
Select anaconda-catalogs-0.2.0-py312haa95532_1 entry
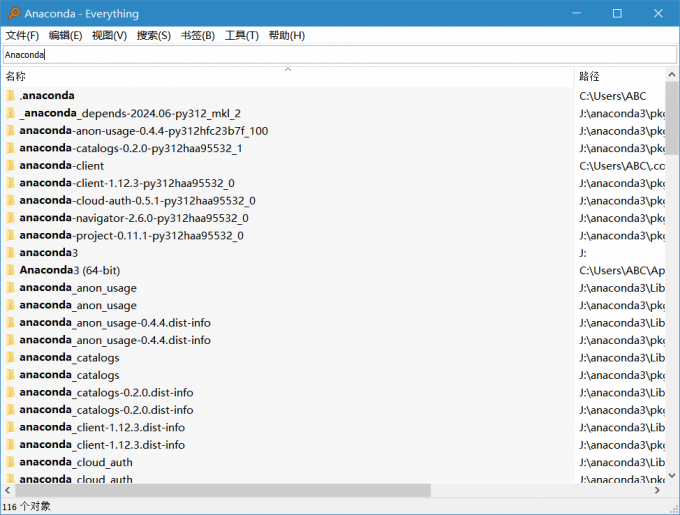click(x=131, y=148)
